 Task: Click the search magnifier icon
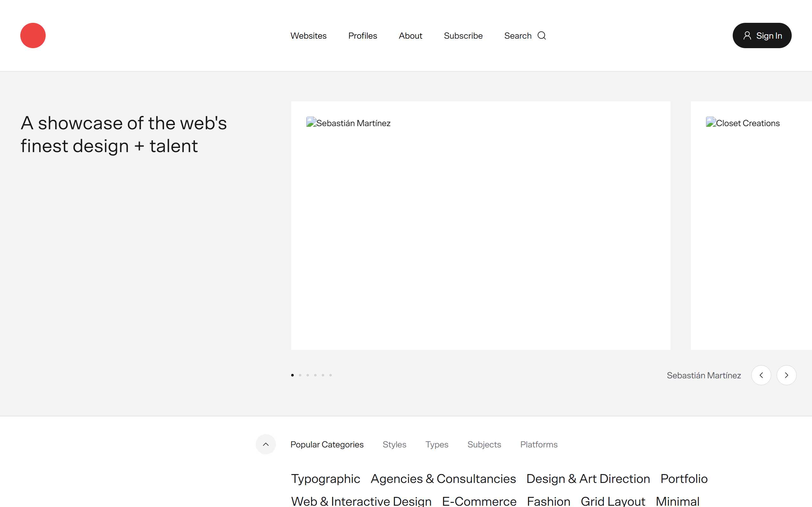click(541, 35)
